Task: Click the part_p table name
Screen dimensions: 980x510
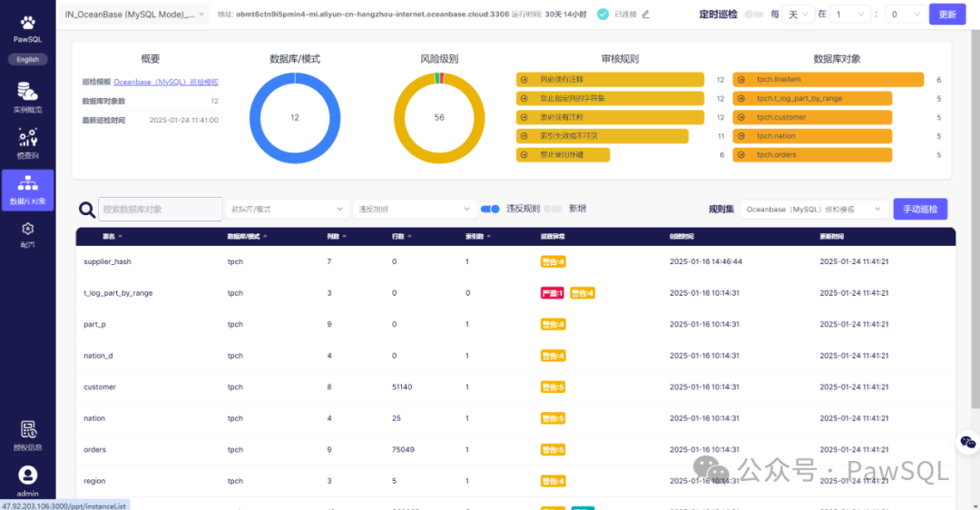Action: [x=94, y=324]
